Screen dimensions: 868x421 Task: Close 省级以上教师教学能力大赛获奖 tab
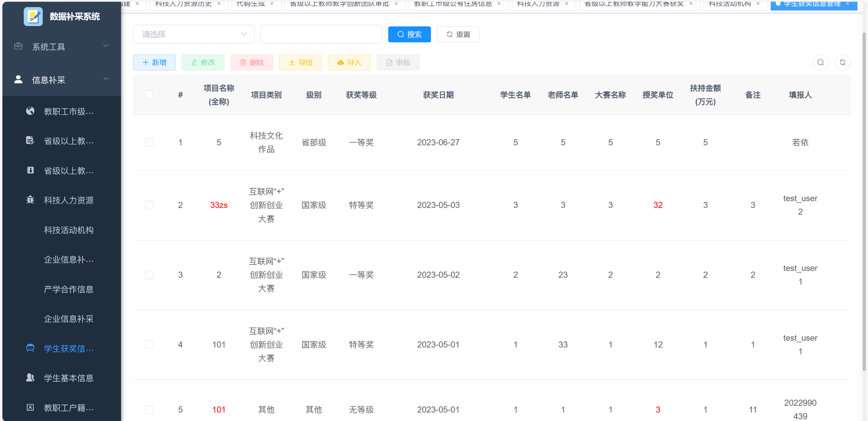coord(691,4)
